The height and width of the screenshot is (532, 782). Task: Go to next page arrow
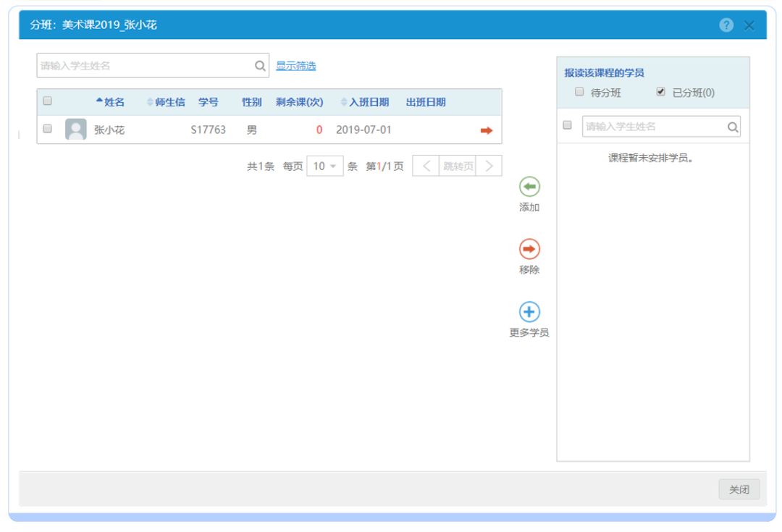489,166
